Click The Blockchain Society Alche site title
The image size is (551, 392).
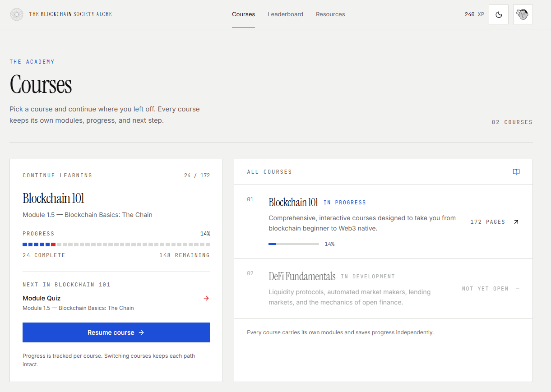(x=70, y=14)
